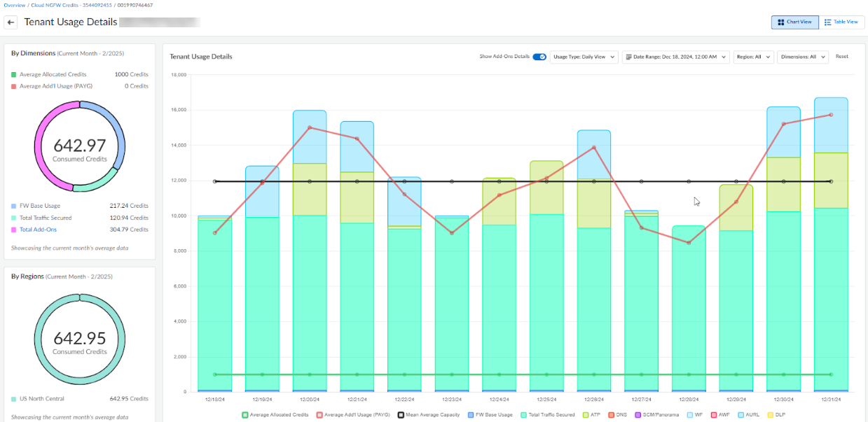Click the Total Add-Ons pink swatch

point(13,230)
